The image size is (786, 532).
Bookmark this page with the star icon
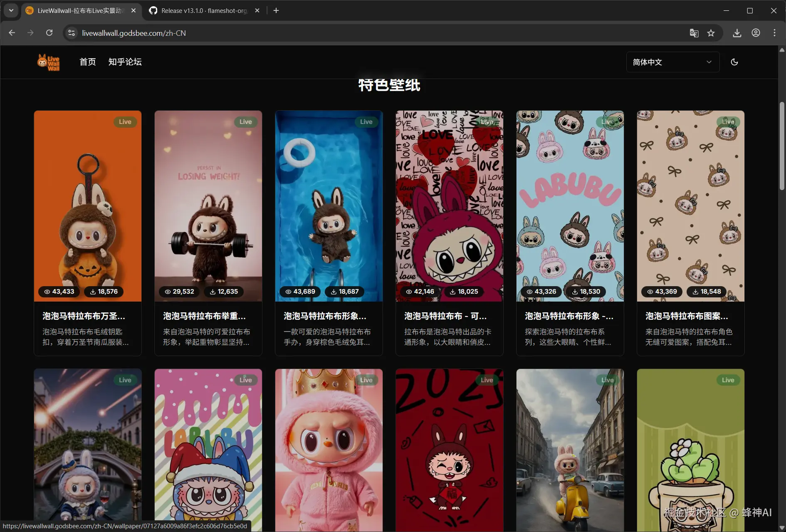point(711,33)
